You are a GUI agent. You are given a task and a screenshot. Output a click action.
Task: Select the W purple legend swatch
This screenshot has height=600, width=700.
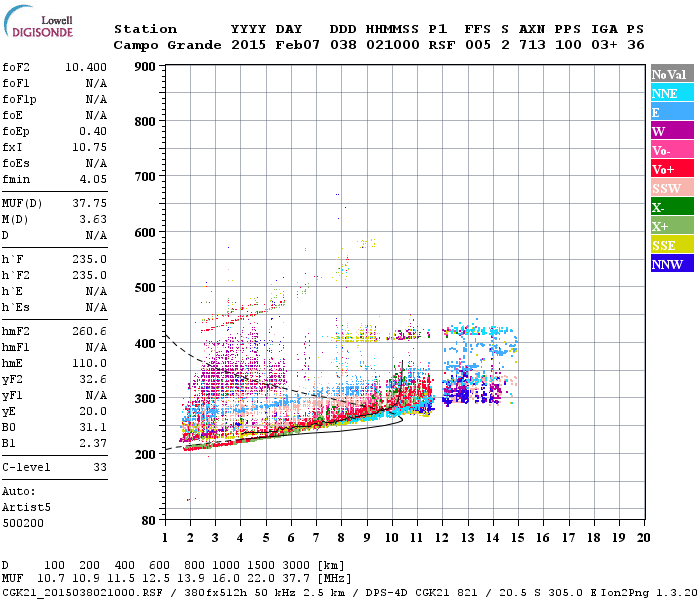[x=672, y=131]
